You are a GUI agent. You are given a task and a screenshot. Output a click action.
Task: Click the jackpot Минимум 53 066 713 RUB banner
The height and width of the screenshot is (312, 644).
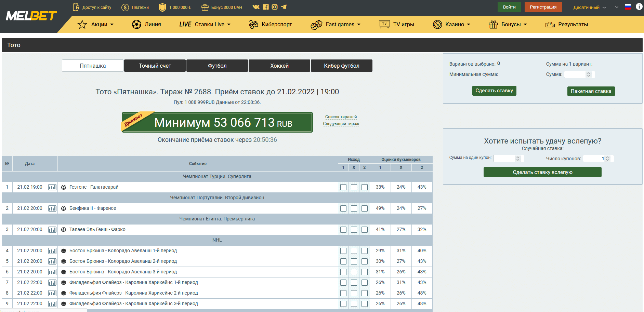[x=217, y=122]
